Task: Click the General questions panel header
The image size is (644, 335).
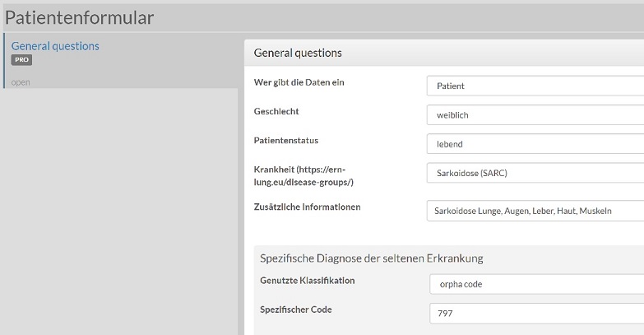Action: 298,53
